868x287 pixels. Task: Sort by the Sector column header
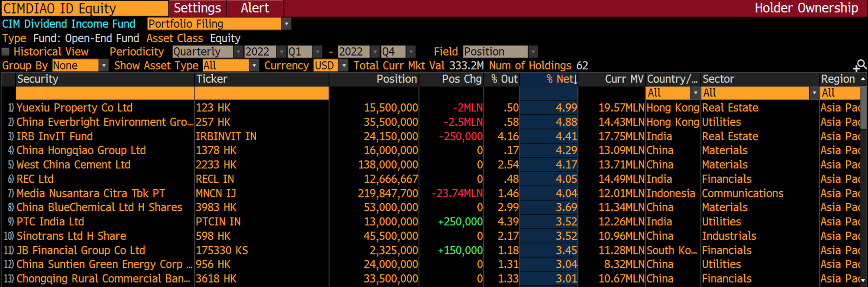click(x=760, y=79)
